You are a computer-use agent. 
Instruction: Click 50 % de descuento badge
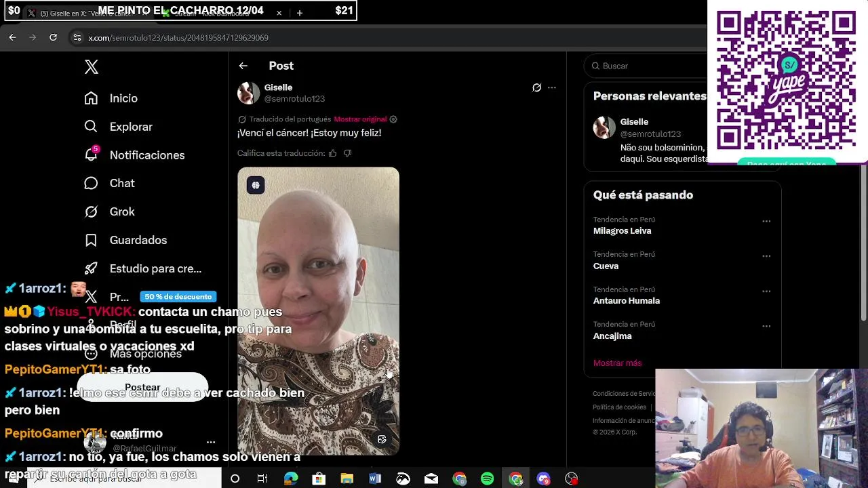[x=178, y=296]
